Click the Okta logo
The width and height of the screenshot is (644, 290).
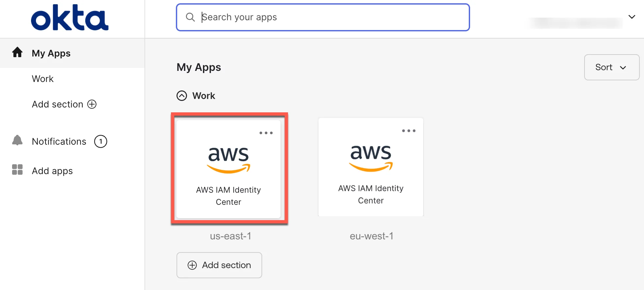[70, 18]
